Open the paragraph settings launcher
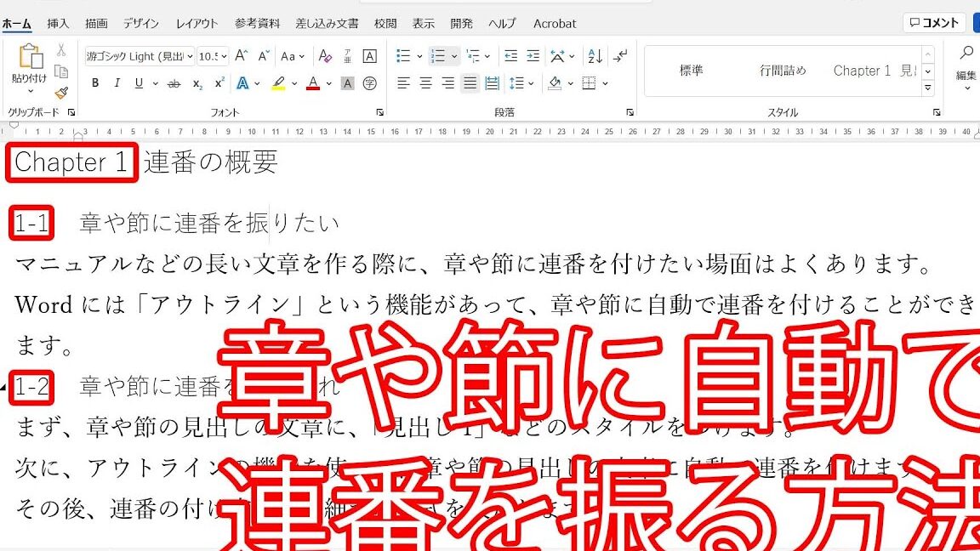980x551 pixels. pyautogui.click(x=630, y=112)
